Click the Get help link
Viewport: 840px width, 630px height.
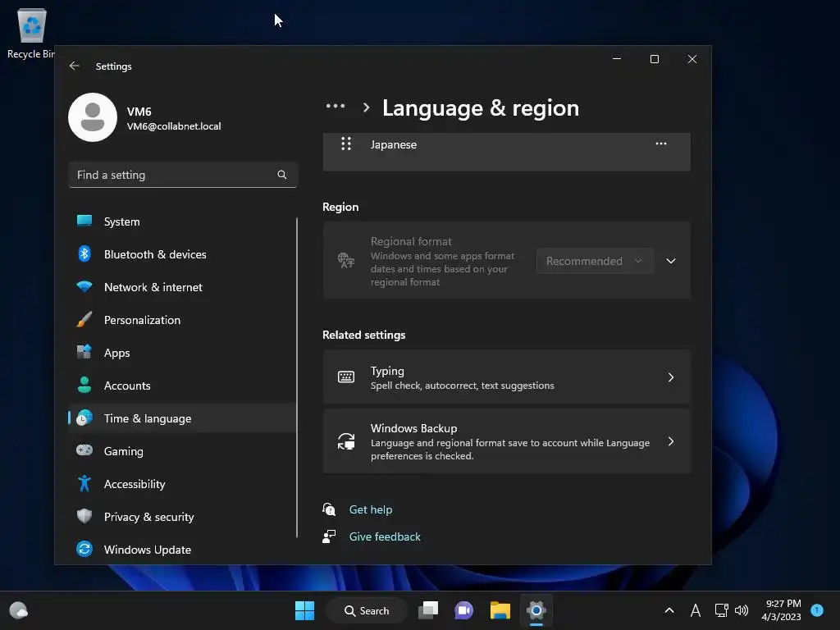371,509
